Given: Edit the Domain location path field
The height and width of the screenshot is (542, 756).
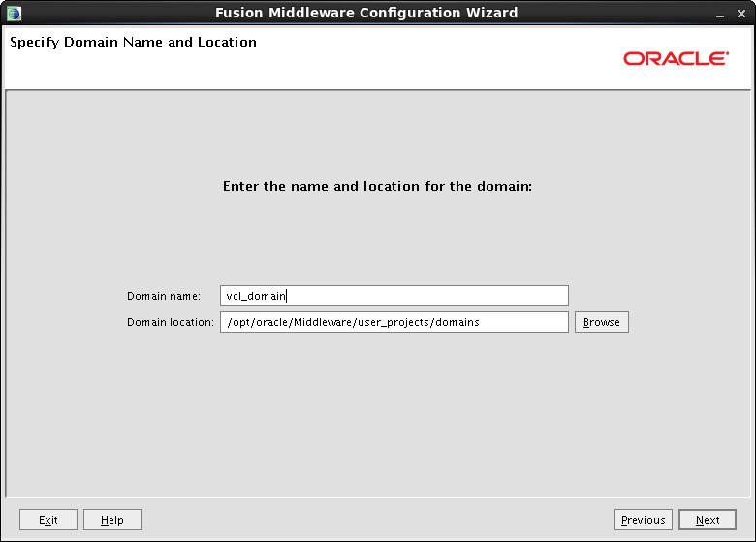Looking at the screenshot, I should (394, 322).
